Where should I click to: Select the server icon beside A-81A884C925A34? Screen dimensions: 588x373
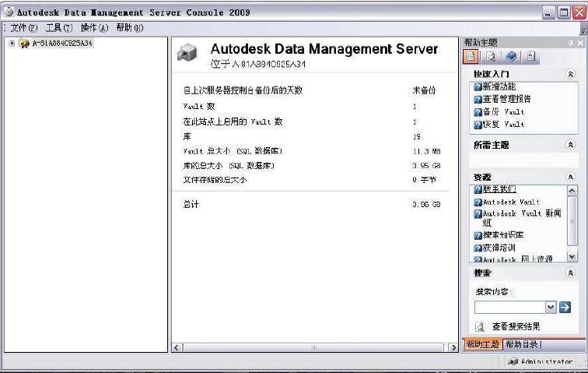(24, 44)
